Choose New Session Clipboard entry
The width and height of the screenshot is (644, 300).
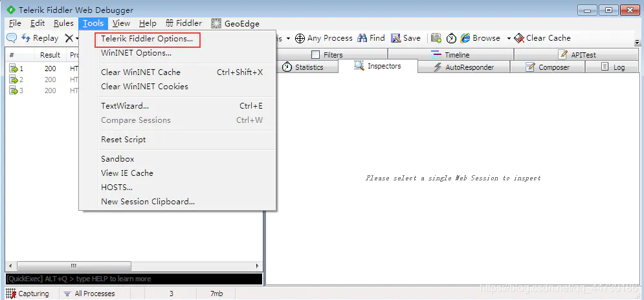click(x=177, y=202)
